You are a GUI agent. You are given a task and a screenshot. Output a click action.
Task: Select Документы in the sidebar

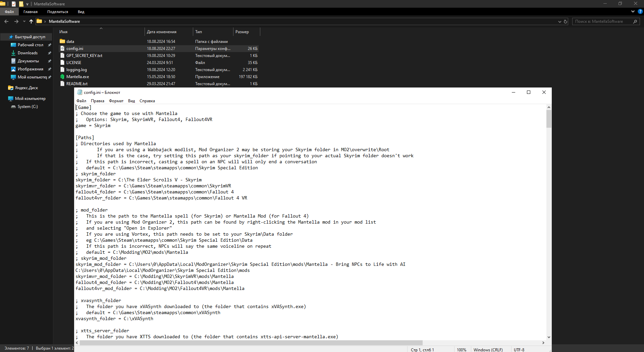click(28, 61)
